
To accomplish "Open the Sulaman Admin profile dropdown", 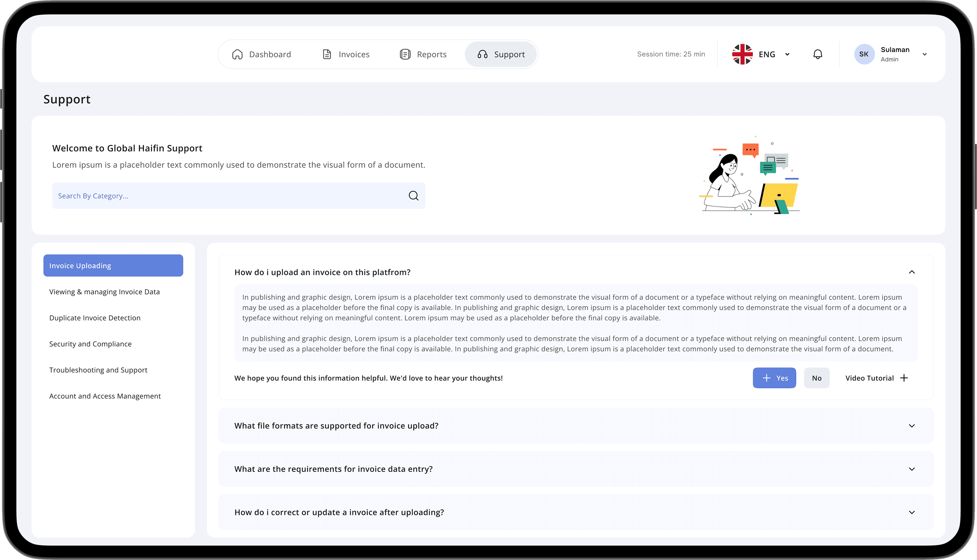I will [924, 54].
